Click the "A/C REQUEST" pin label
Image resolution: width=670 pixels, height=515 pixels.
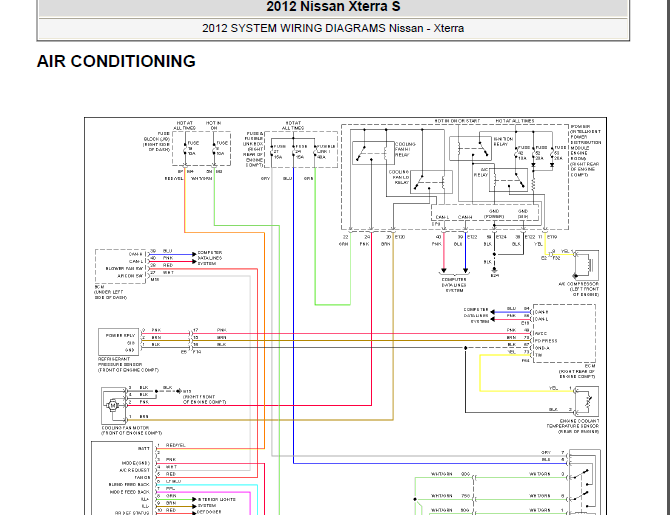[x=135, y=470]
